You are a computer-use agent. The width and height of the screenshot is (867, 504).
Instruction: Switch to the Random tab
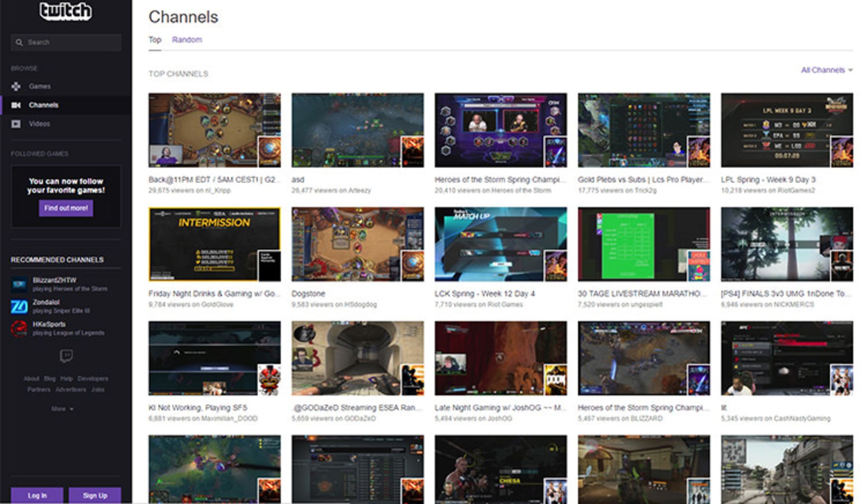pos(187,40)
